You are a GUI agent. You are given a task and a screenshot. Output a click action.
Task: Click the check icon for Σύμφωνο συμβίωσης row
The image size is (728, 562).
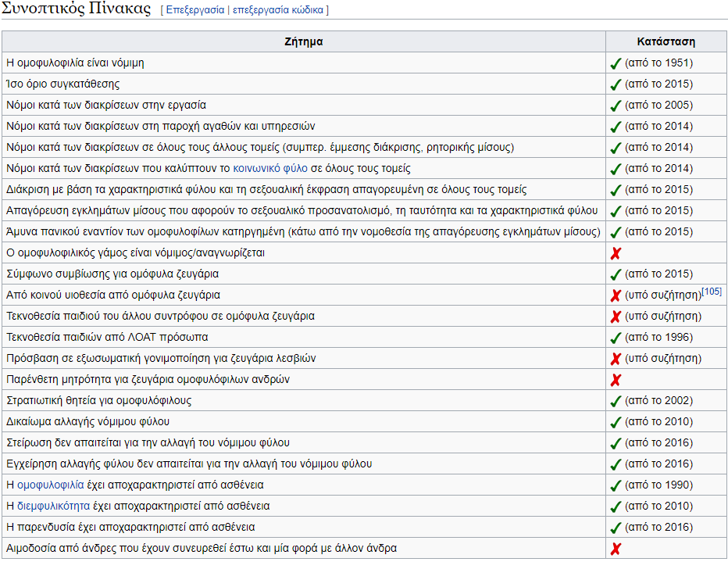pos(616,274)
